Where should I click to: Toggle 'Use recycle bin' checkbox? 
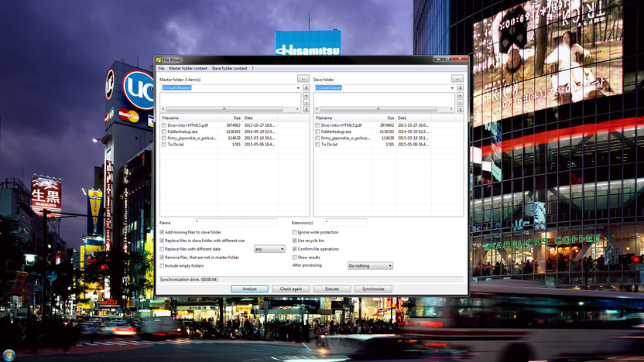pos(294,241)
